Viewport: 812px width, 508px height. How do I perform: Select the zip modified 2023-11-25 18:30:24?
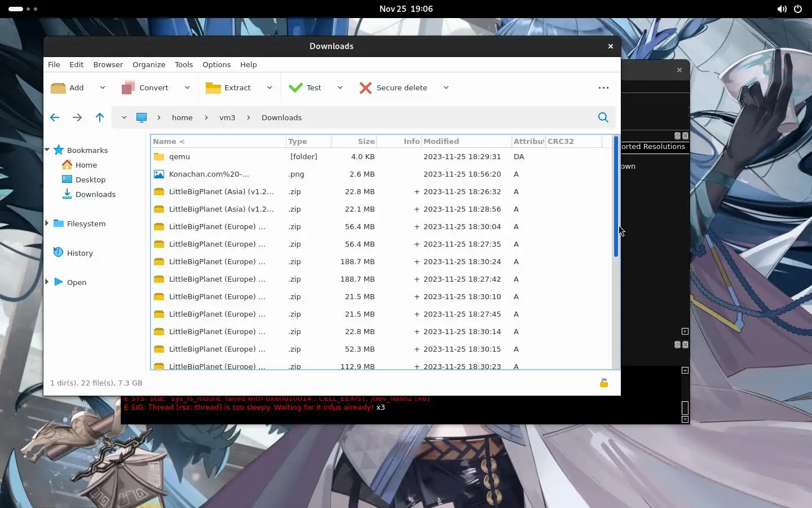click(381, 262)
